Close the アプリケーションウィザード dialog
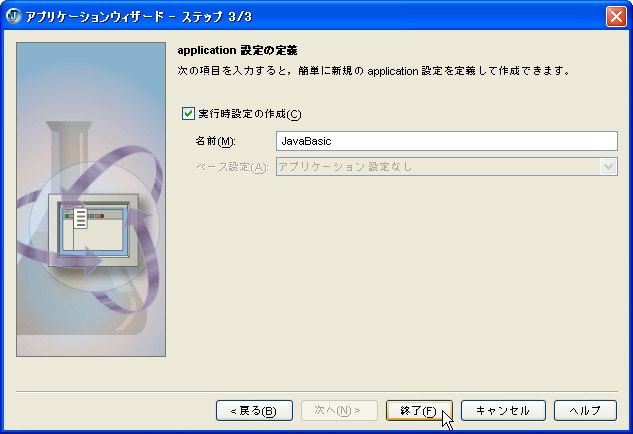Screen dimensions: 633x434 coord(615,16)
